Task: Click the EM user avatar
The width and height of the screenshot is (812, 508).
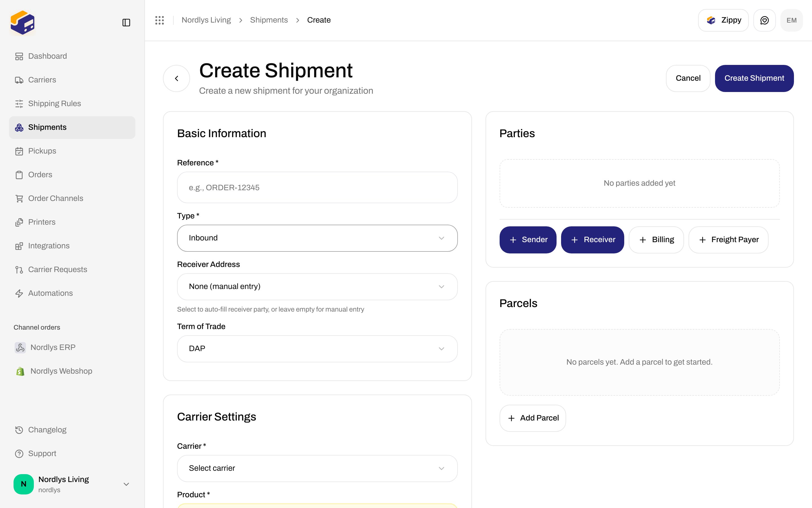Action: click(x=791, y=20)
